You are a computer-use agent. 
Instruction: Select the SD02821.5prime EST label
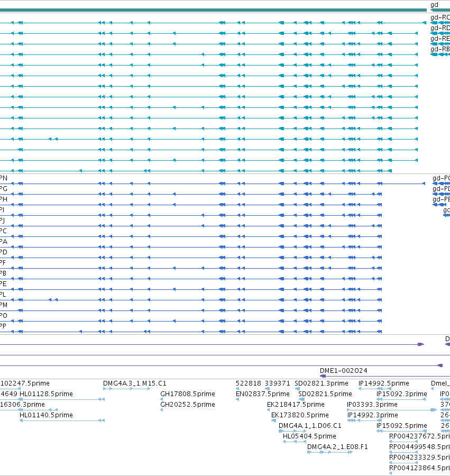point(325,394)
